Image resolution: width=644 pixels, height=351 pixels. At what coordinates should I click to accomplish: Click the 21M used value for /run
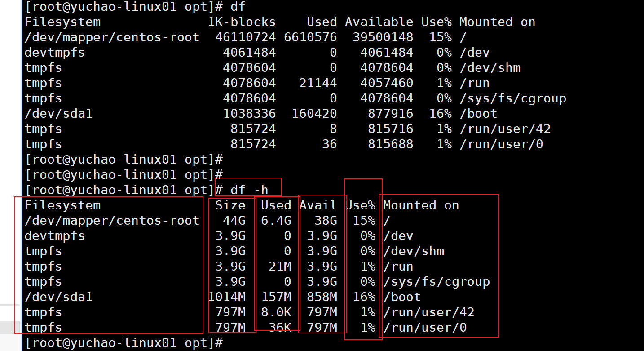(280, 267)
